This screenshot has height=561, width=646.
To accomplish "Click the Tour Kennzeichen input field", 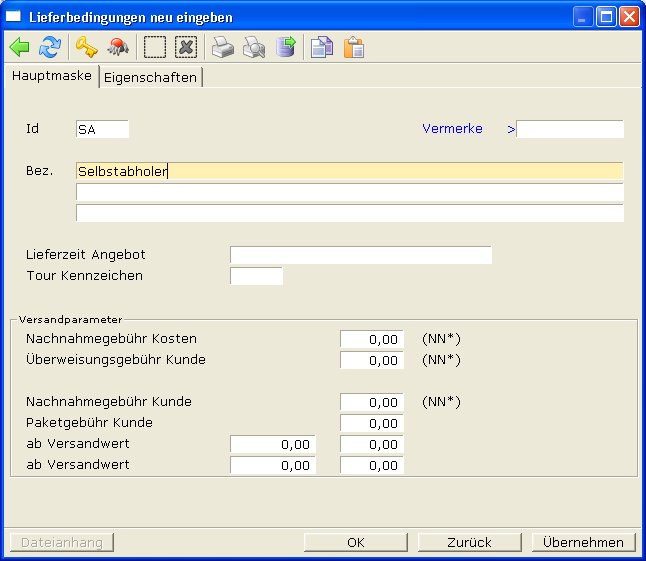I will pos(256,276).
